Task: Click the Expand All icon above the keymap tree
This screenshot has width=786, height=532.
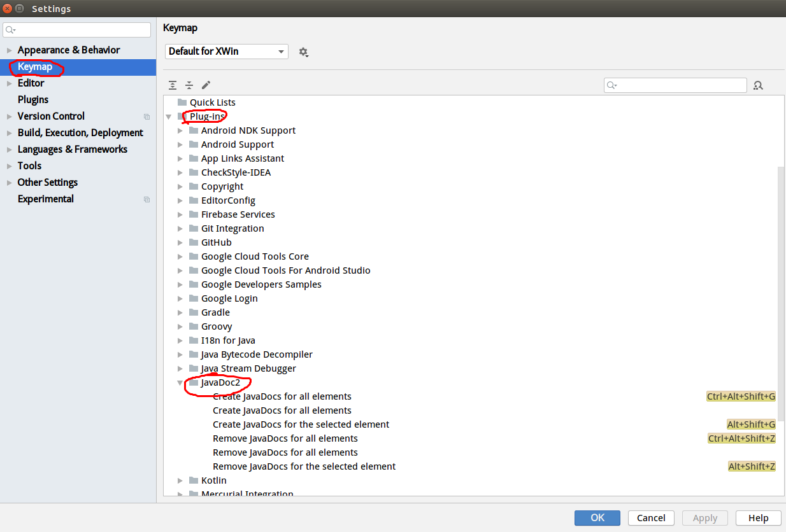Action: click(x=172, y=85)
